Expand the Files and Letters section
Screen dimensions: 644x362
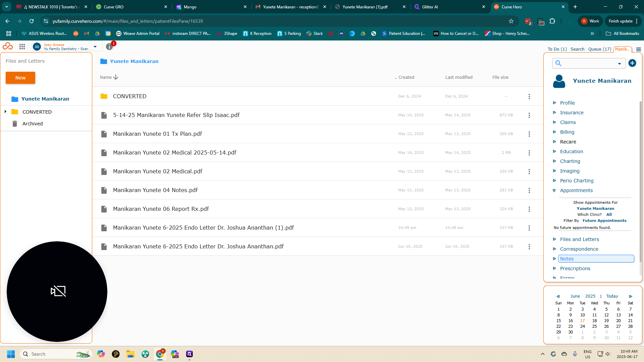point(554,239)
